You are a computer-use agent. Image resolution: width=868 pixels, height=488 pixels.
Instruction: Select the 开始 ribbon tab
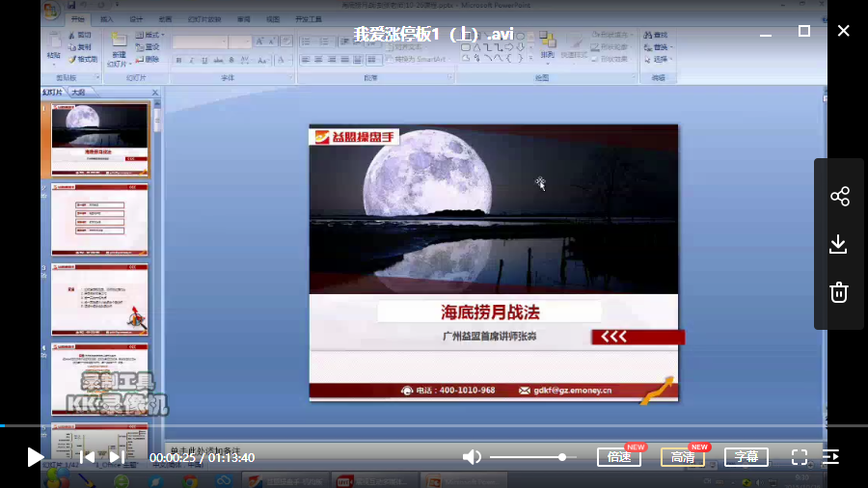point(77,19)
